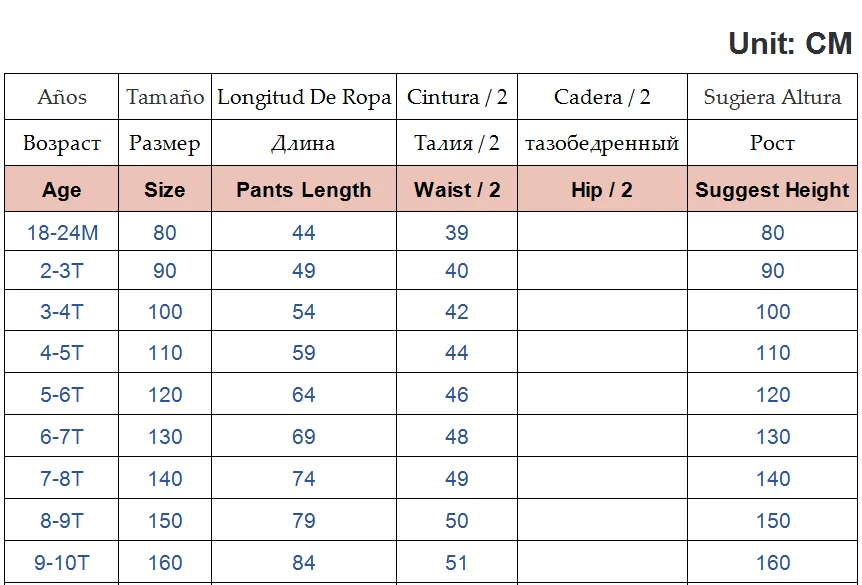Click the Spanish "Años" header cell
862x585 pixels.
[62, 97]
